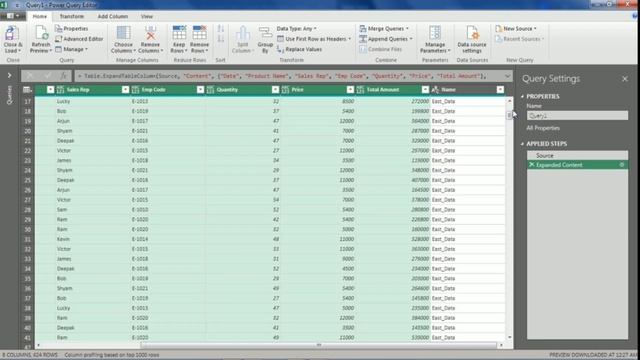Click the formula bar text
Viewport: 640px width, 360px height.
282,76
